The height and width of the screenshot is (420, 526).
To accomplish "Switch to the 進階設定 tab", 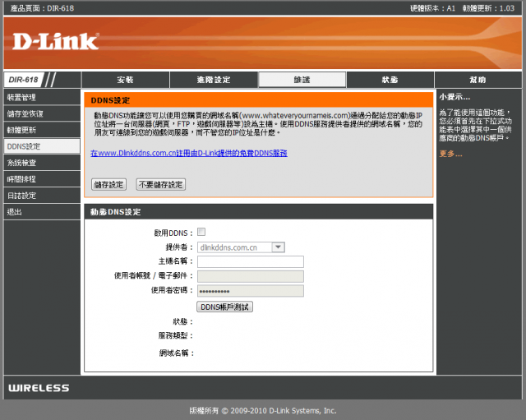I will click(x=214, y=80).
